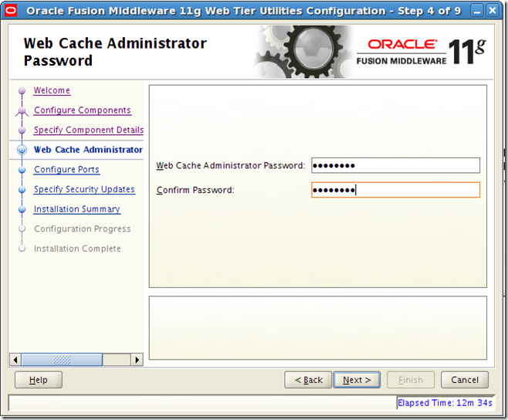This screenshot has height=420, width=508.
Task: Click the Configure Components step bullet icon
Action: [x=22, y=111]
